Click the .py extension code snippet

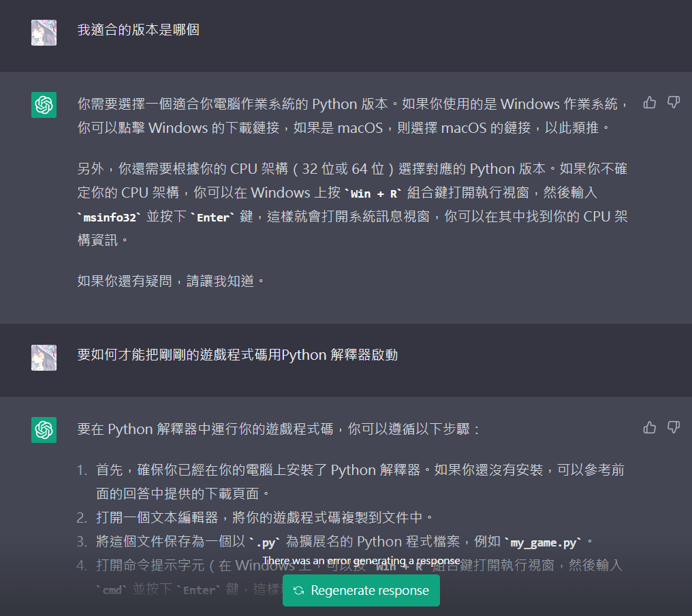[x=265, y=542]
